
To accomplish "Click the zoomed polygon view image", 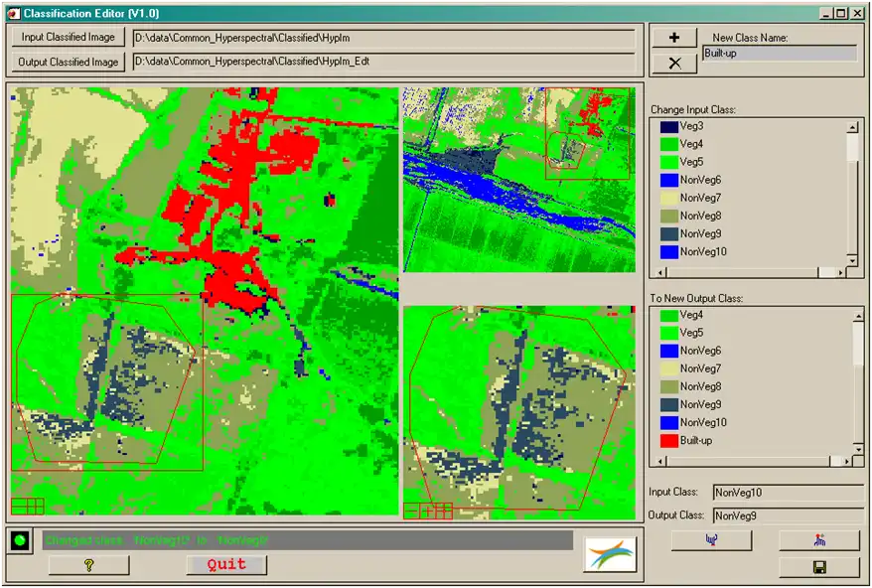I will (518, 412).
